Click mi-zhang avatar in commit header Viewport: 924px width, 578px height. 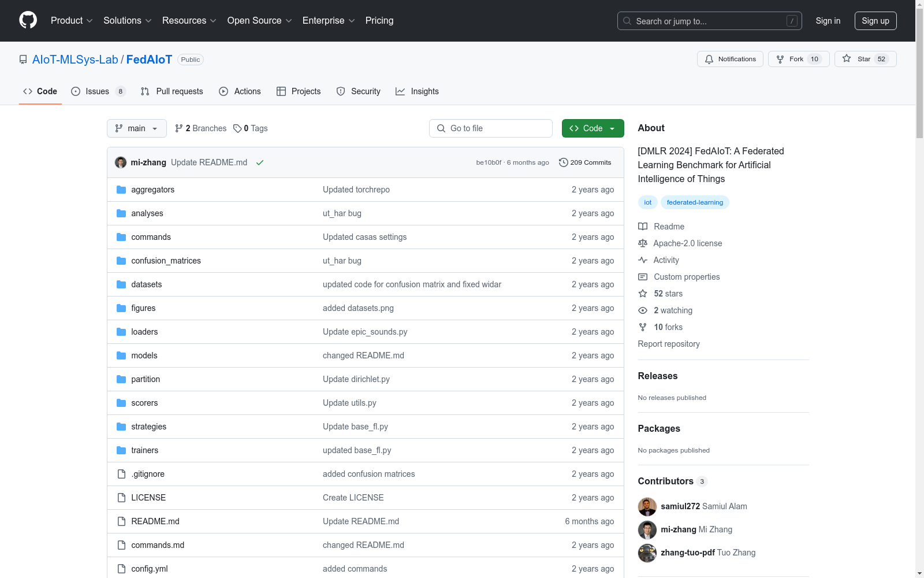point(121,162)
